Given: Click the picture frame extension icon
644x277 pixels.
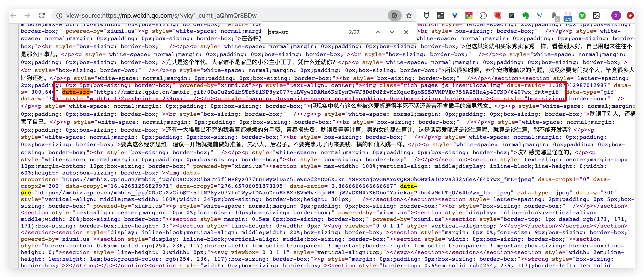Looking at the screenshot, I should pos(596,16).
